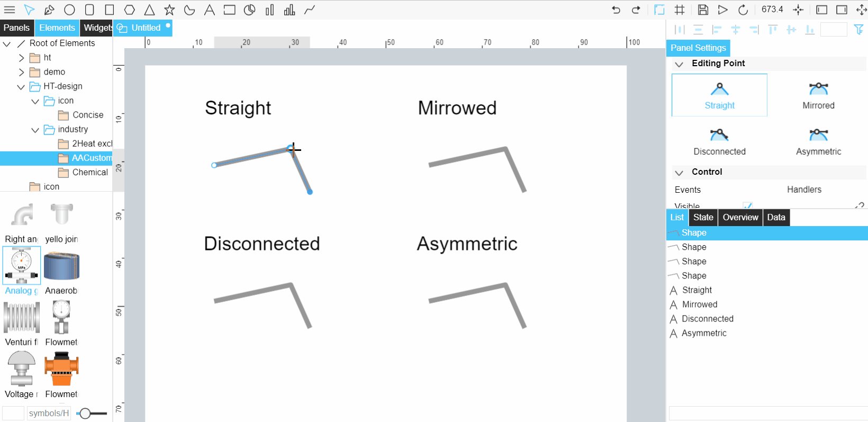Choose the Mirrored editing point type

coord(818,95)
